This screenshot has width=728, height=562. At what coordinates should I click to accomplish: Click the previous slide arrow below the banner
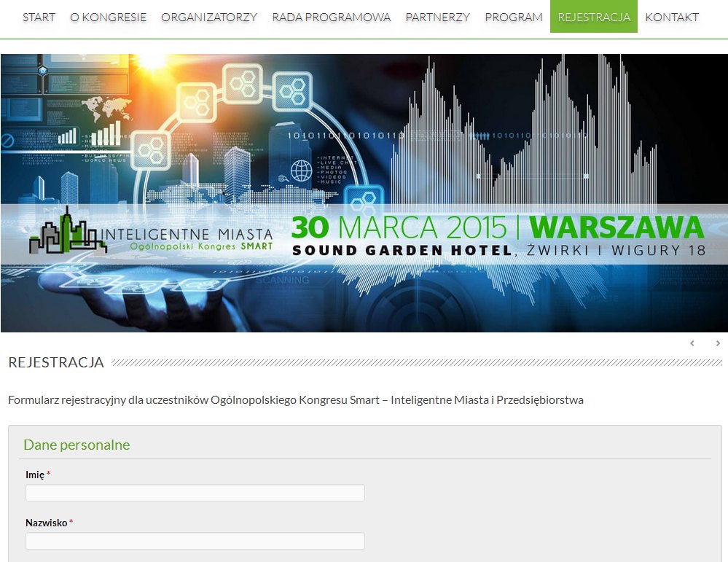[x=692, y=343]
